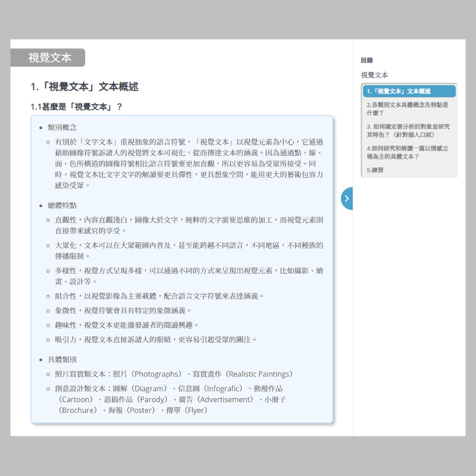Image resolution: width=476 pixels, height=476 pixels.
Task: Go to 3. 如何確定要分析的對象並研究其特色？
Action: pos(409,130)
